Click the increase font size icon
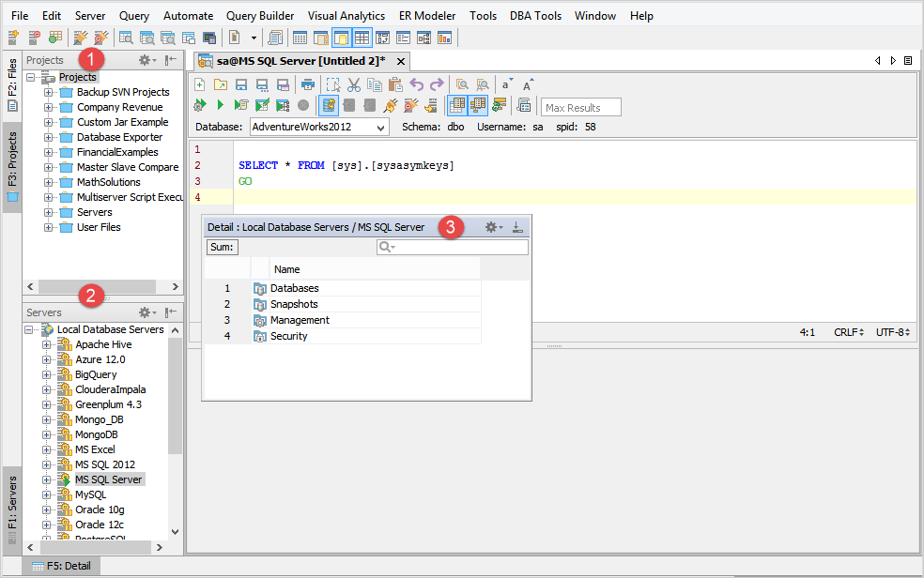 529,84
